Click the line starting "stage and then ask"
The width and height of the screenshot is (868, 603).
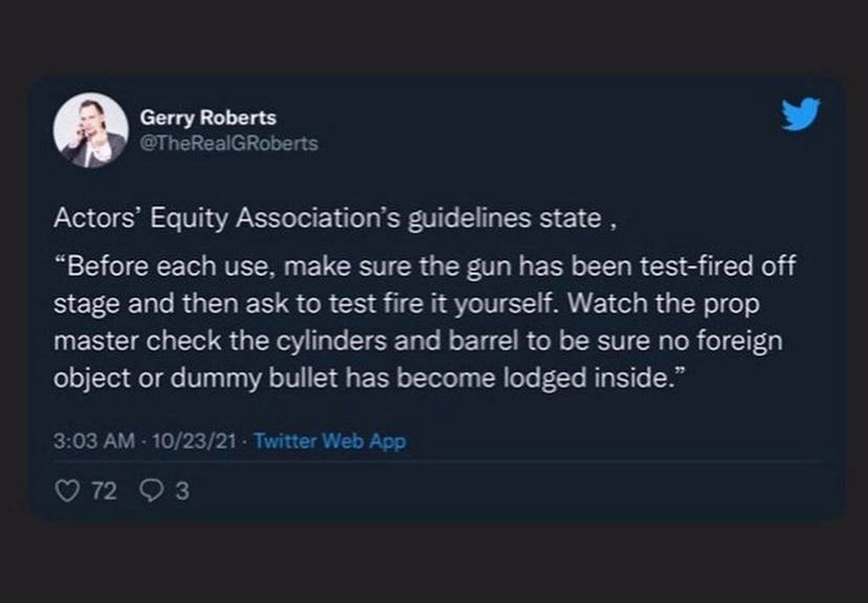click(406, 304)
